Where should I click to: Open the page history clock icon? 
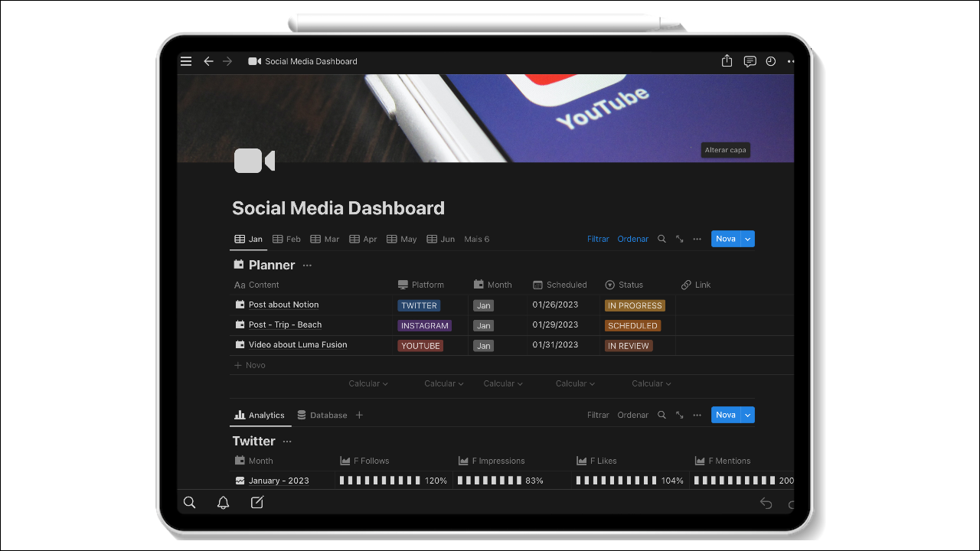[x=771, y=61]
